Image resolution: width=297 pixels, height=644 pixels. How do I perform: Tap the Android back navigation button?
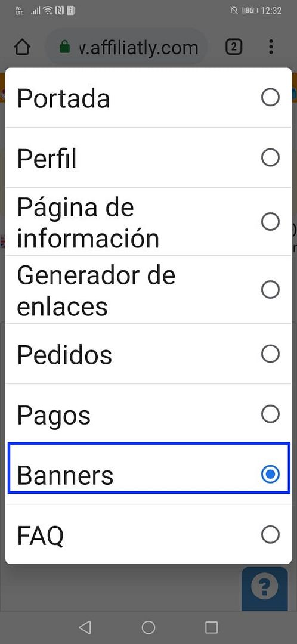tap(85, 627)
